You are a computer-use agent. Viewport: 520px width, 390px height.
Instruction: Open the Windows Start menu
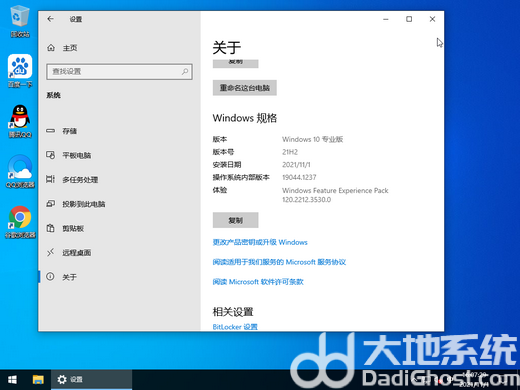[x=12, y=380]
